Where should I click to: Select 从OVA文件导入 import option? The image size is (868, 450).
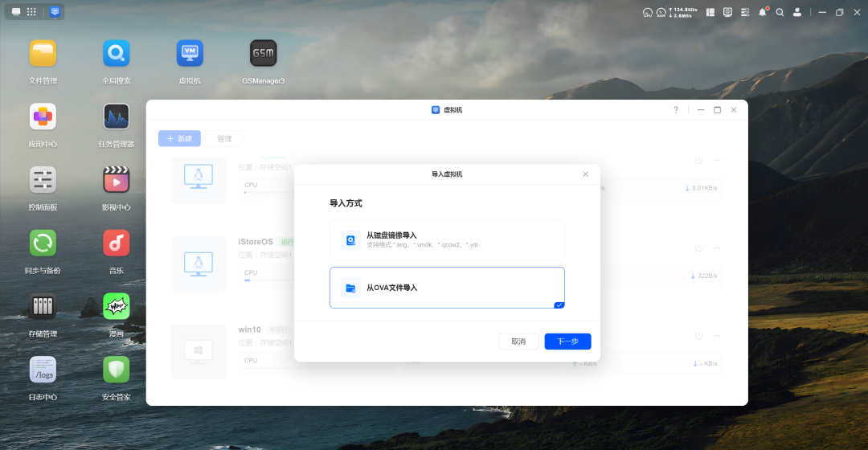click(x=447, y=288)
